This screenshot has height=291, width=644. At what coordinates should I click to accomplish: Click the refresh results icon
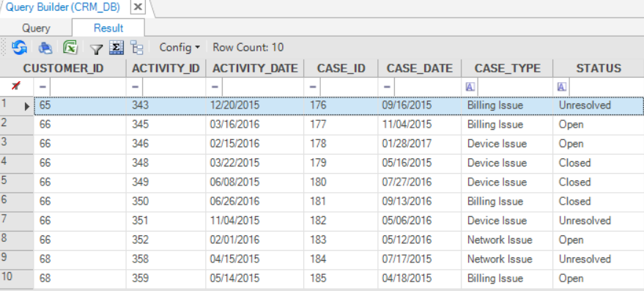[19, 48]
